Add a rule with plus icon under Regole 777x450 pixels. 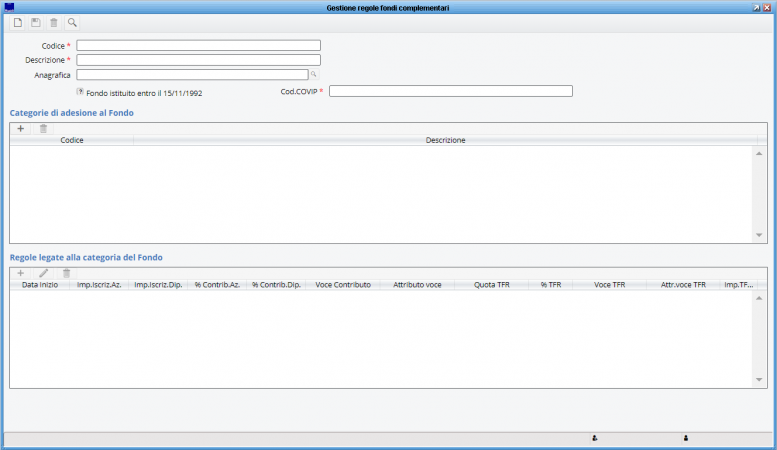coord(20,274)
